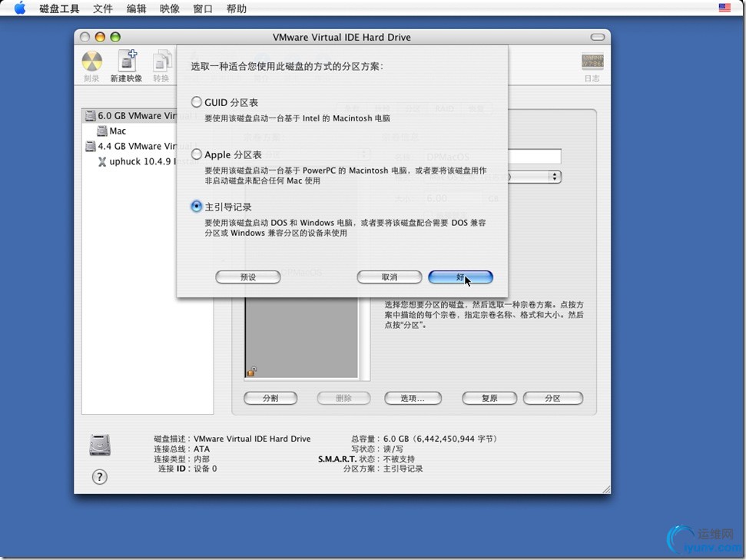Select the uphuck 10.4.9 volume row text
746x560 pixels.
tap(143, 162)
